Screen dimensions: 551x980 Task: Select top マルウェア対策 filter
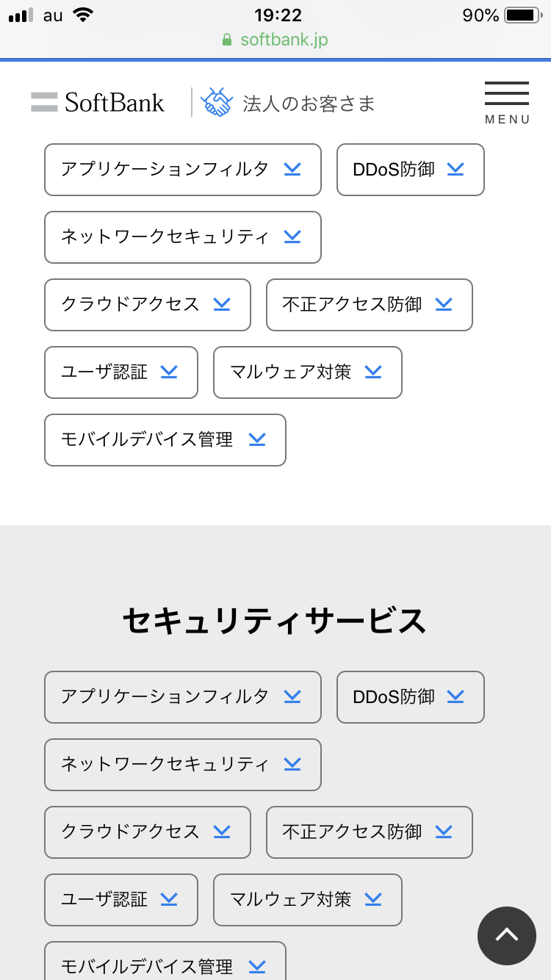coord(307,372)
